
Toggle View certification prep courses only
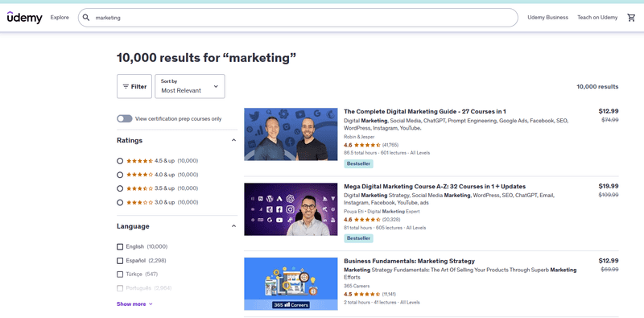point(125,118)
